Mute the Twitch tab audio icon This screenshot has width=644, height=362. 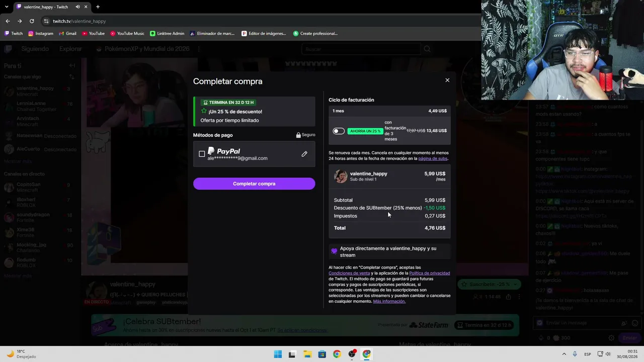[77, 7]
